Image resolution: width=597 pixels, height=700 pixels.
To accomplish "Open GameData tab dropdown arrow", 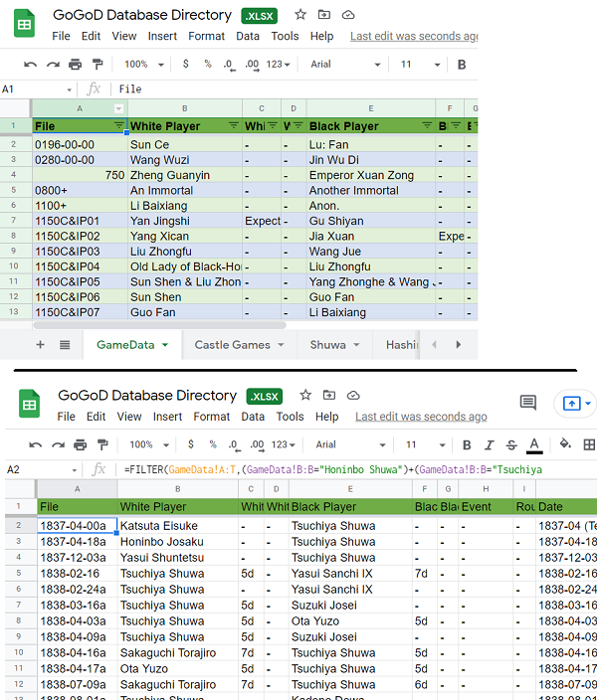I will pyautogui.click(x=165, y=345).
